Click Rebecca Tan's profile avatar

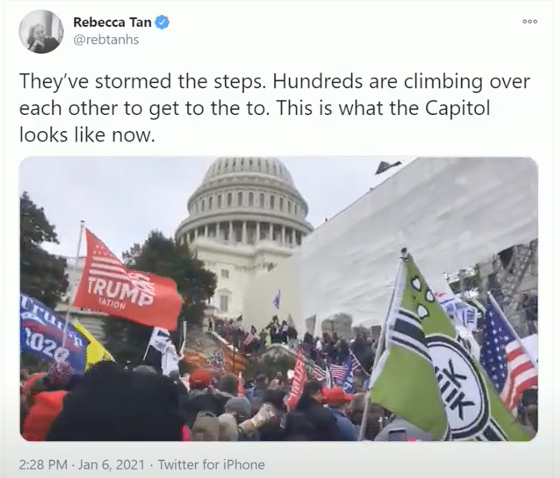(x=41, y=31)
